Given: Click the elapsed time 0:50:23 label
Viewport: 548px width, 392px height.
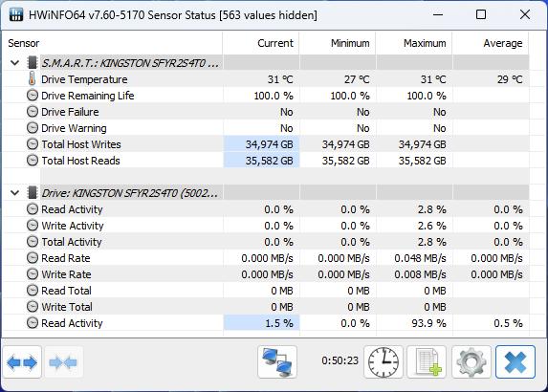Looking at the screenshot, I should (340, 360).
